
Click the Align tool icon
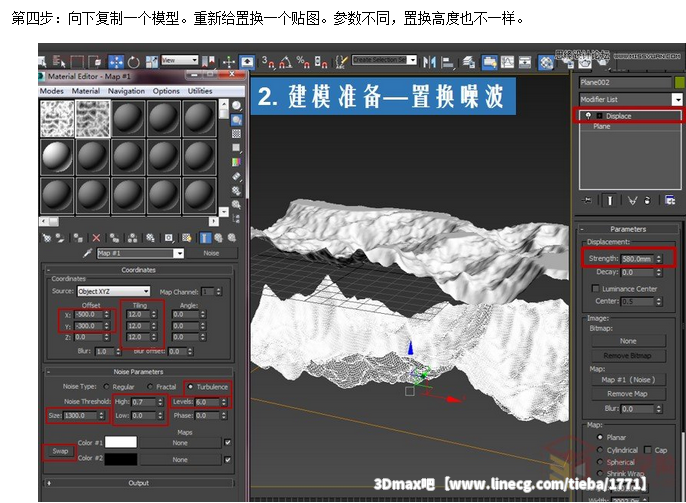[x=447, y=62]
